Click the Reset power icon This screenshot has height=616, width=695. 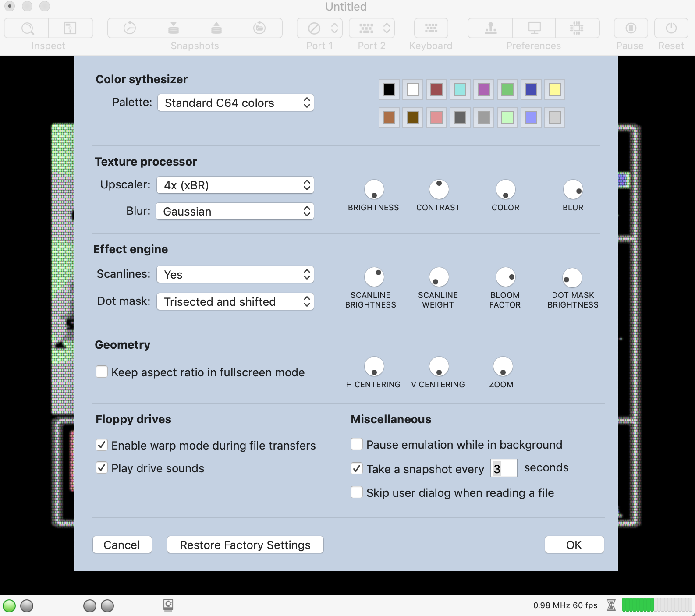click(671, 28)
